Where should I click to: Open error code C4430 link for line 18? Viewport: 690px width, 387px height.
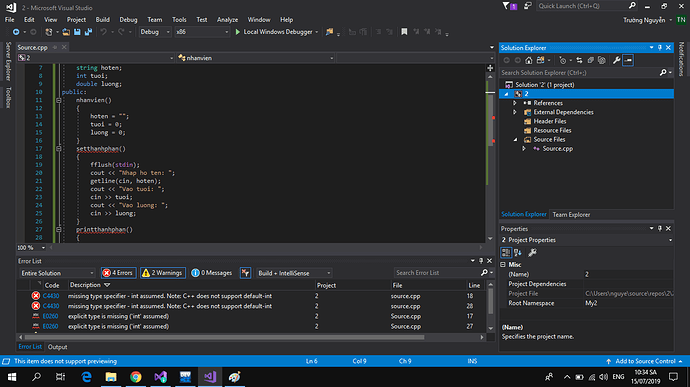(x=51, y=296)
